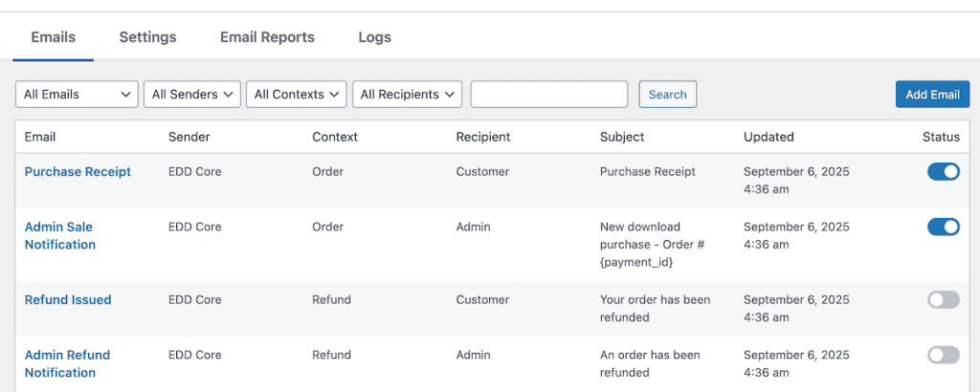Enable Admin Refund Notification toggle
This screenshot has height=392, width=980.
[x=943, y=355]
